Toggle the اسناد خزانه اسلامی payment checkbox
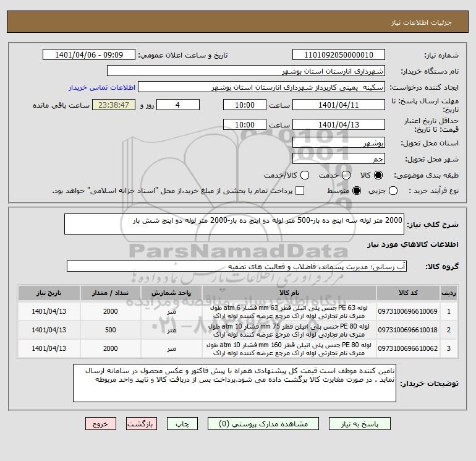 pyautogui.click(x=300, y=191)
